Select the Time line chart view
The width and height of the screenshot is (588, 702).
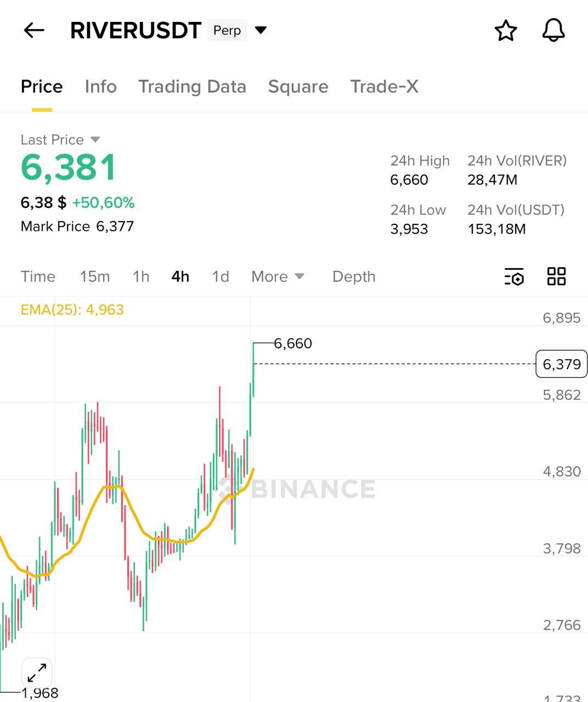coord(38,276)
